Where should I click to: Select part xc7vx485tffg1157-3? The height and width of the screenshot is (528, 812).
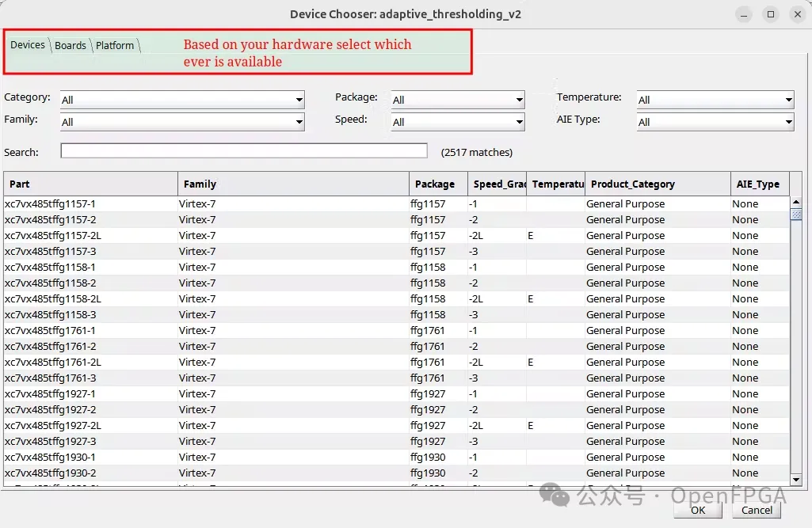pyautogui.click(x=397, y=251)
